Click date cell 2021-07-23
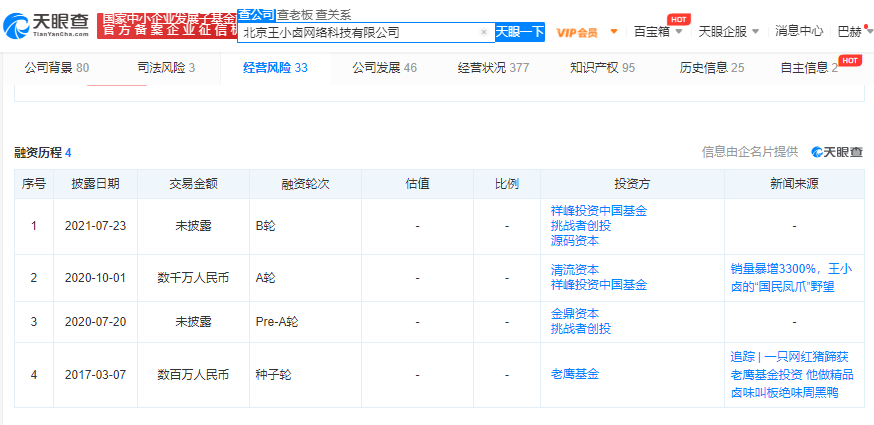This screenshot has height=425, width=874. pos(95,226)
